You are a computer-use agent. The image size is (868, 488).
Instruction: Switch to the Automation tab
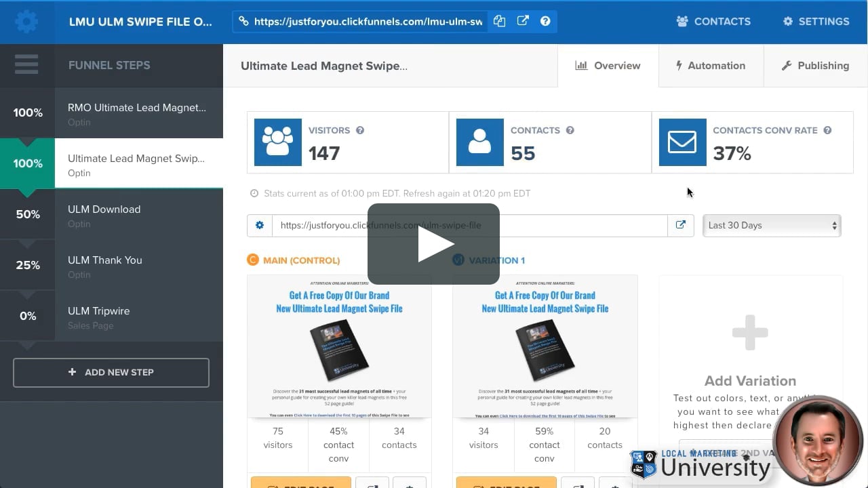tap(711, 66)
